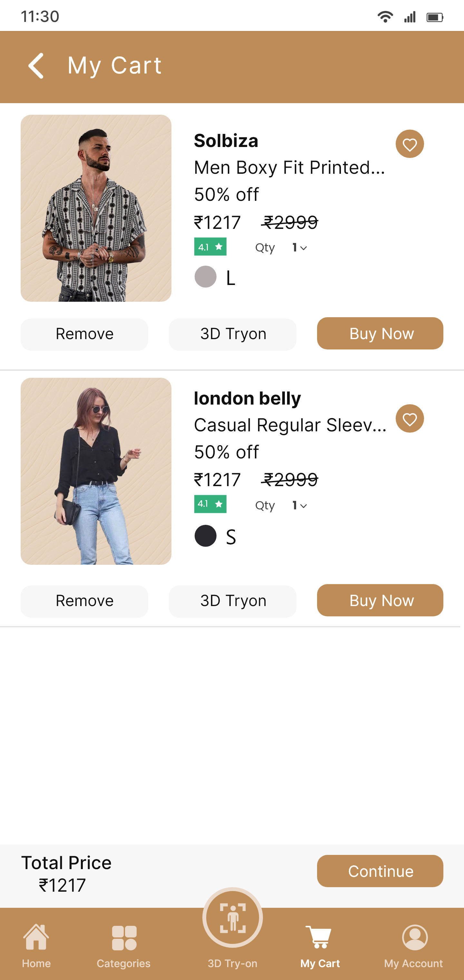464x980 pixels.
Task: Buy Now the Solbiza shirt
Action: (380, 334)
